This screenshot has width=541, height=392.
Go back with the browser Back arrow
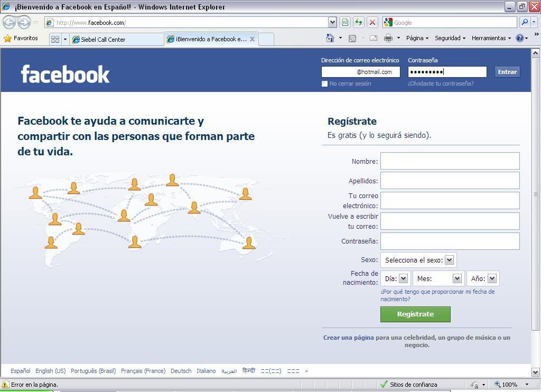point(9,23)
